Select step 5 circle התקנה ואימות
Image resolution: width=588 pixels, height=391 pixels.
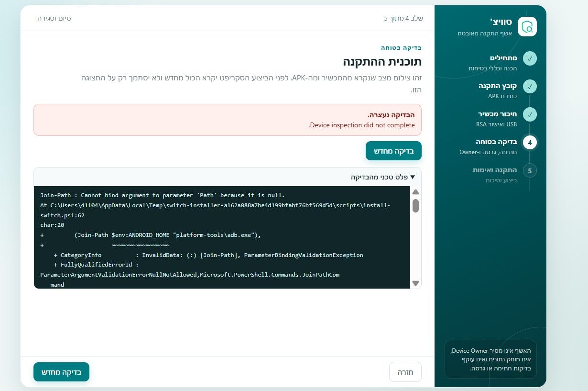tap(530, 170)
